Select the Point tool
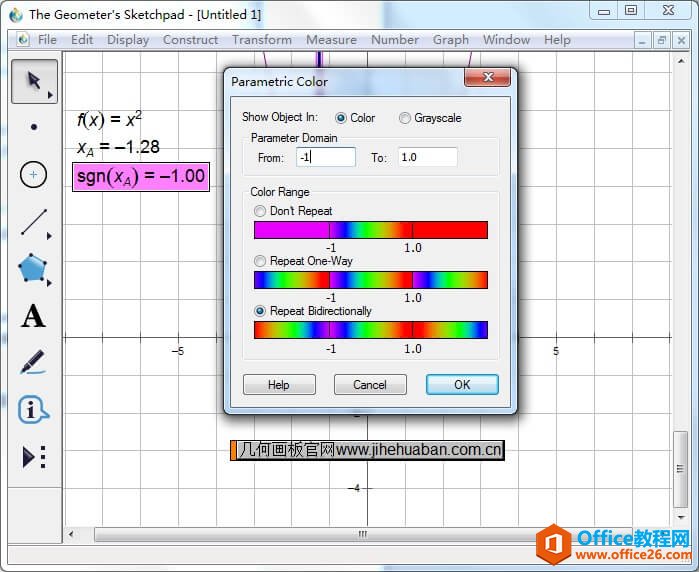This screenshot has height=572, width=699. 34,127
